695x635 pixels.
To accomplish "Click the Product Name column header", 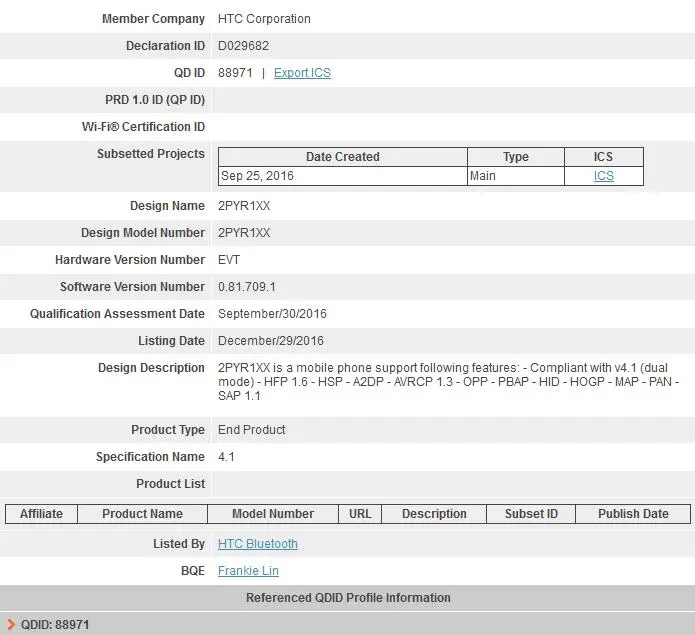I will [x=142, y=514].
